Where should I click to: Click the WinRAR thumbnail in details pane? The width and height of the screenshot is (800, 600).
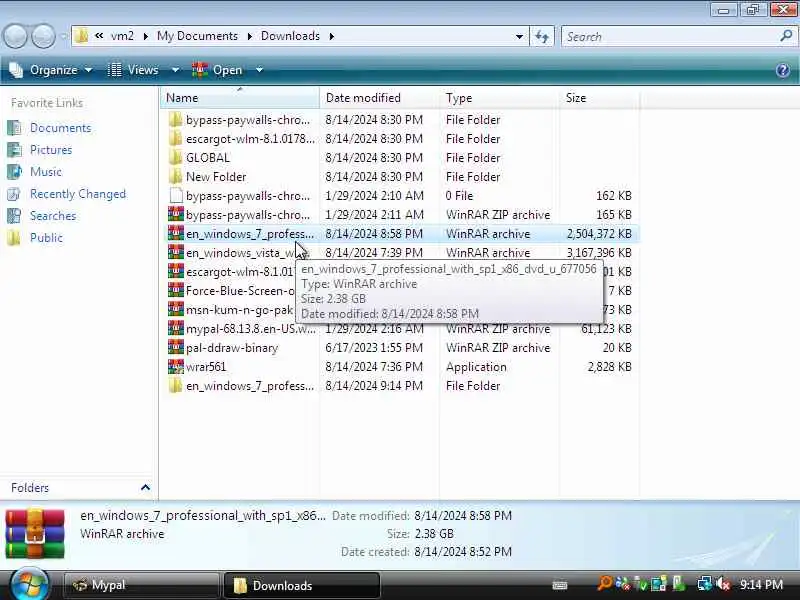point(35,533)
